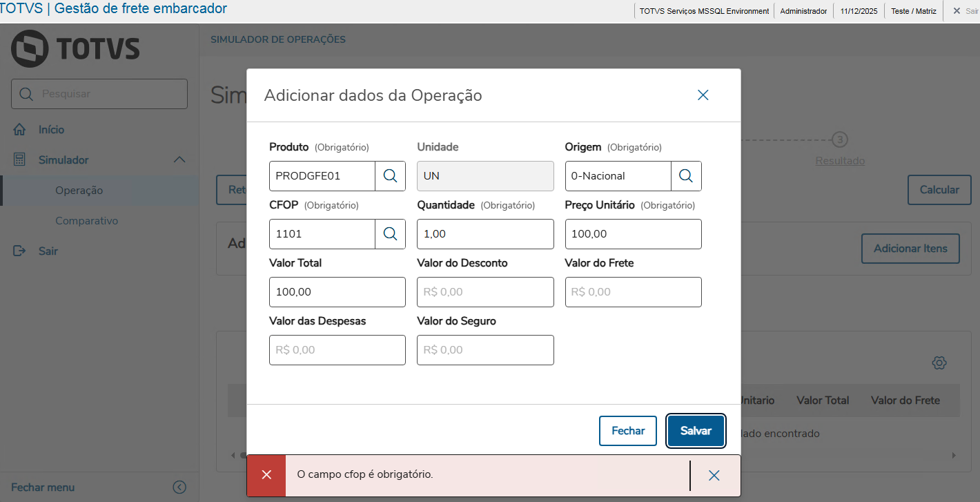The width and height of the screenshot is (980, 502).
Task: Click TOTVS Serviços MSSQL Environment label
Action: click(704, 11)
